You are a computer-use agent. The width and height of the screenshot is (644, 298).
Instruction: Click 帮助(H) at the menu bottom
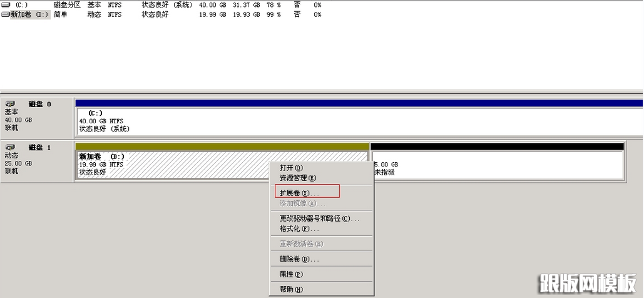pos(291,289)
